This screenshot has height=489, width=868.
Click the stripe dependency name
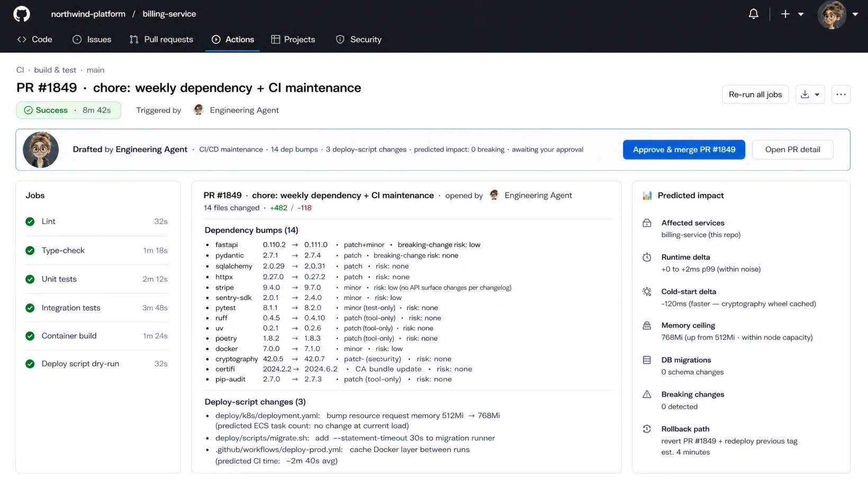click(224, 288)
